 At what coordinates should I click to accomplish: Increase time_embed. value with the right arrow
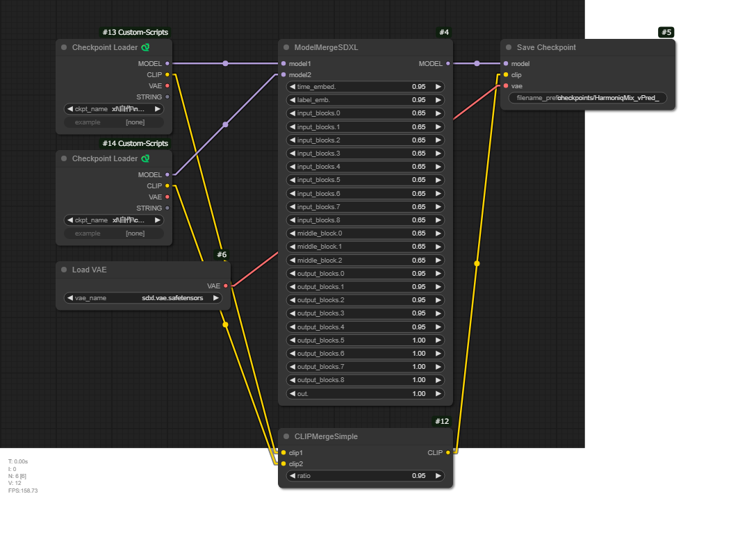point(438,87)
